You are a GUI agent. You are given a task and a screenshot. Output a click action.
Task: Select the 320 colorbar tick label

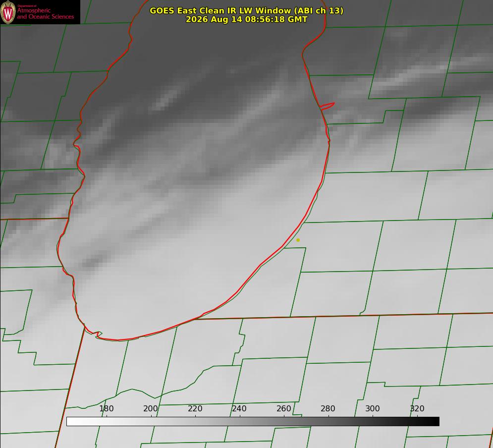(x=417, y=408)
